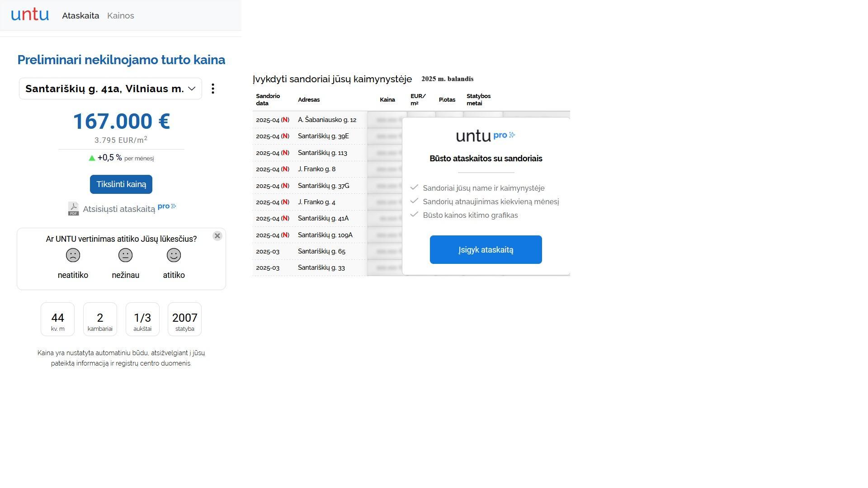
Task: Click the PDF download icon
Action: pyautogui.click(x=73, y=209)
